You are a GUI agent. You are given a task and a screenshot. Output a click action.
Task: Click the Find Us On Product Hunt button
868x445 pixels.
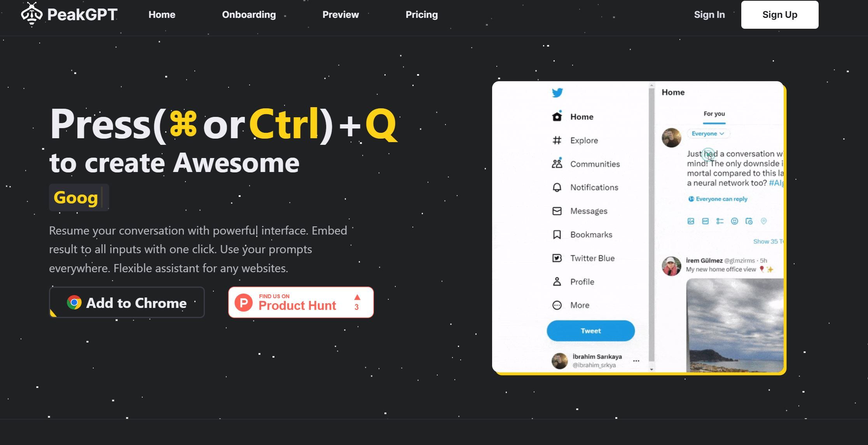coord(302,302)
